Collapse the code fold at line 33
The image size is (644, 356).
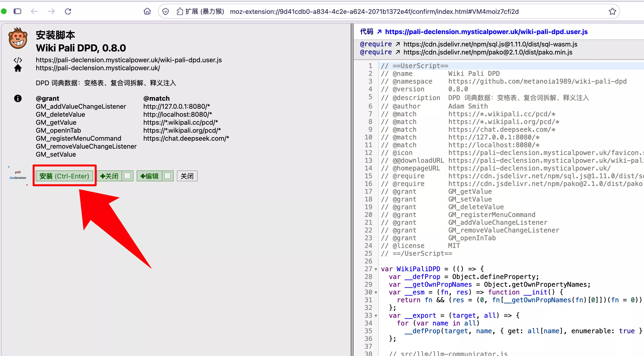[x=376, y=316]
